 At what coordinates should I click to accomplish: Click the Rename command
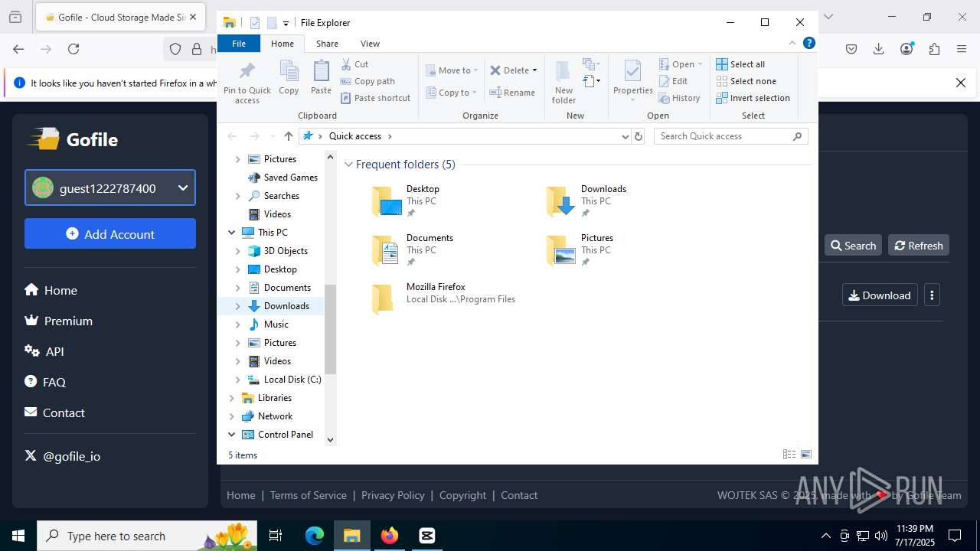(x=513, y=93)
